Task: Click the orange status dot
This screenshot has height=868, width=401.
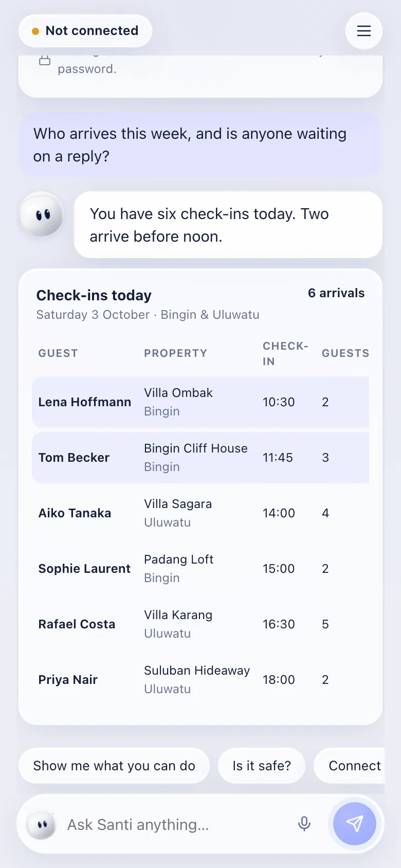Action: tap(35, 31)
